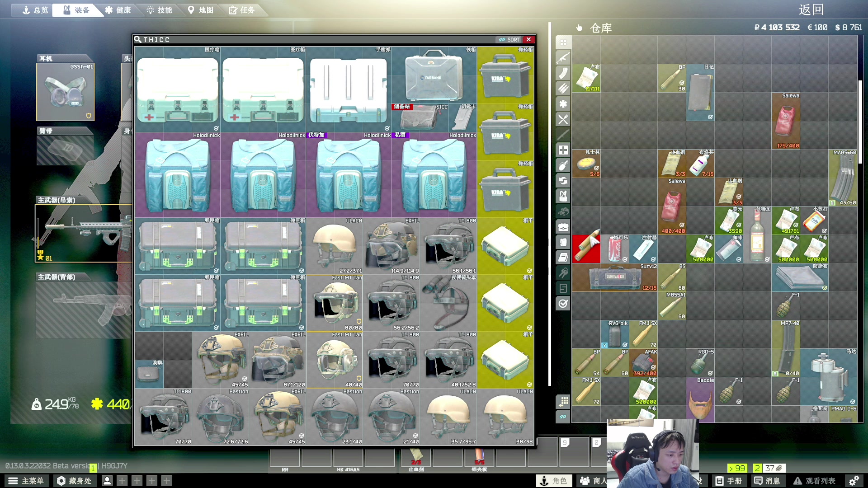The image size is (868, 488).
Task: Select the rifle in 主武器(吊索) slot
Action: tap(83, 233)
